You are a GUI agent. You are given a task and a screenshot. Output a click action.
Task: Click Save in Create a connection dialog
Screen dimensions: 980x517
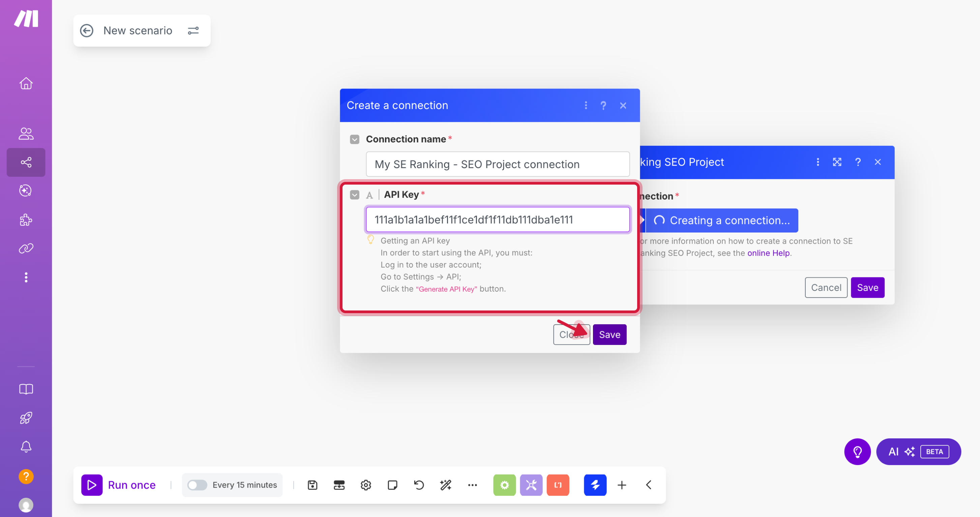pos(610,334)
